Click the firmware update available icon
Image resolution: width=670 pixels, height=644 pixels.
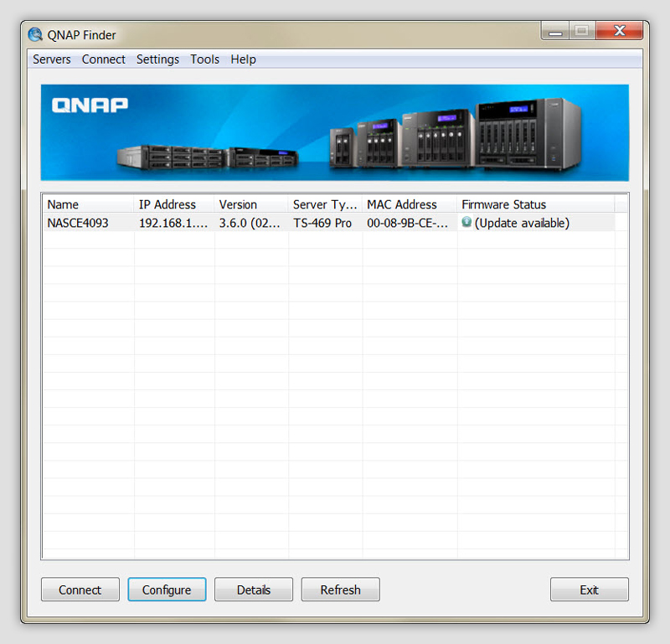point(466,222)
